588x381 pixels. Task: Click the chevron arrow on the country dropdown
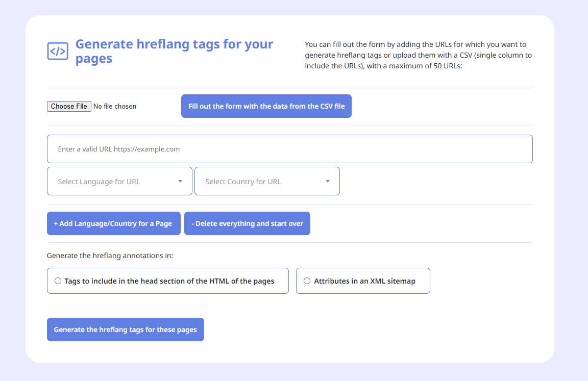click(327, 181)
